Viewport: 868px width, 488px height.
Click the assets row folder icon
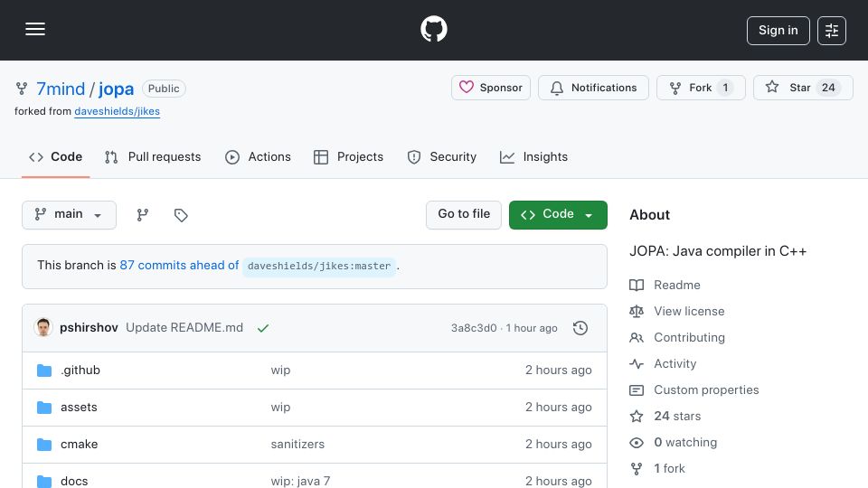(44, 408)
